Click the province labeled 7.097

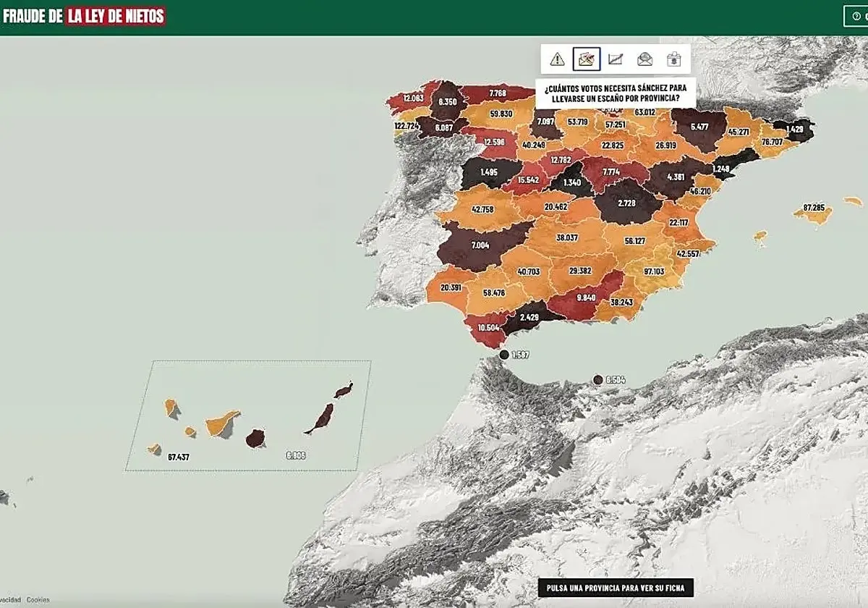pyautogui.click(x=545, y=122)
